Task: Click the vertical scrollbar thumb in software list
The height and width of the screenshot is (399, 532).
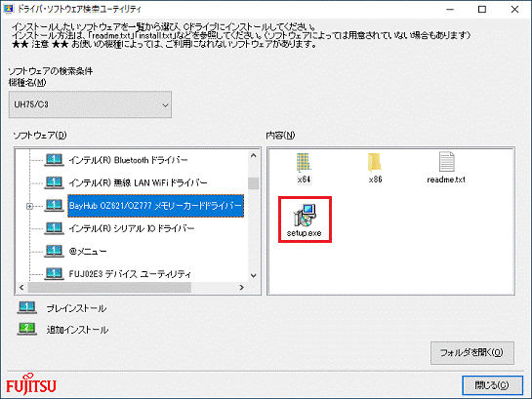Action: pos(254,183)
